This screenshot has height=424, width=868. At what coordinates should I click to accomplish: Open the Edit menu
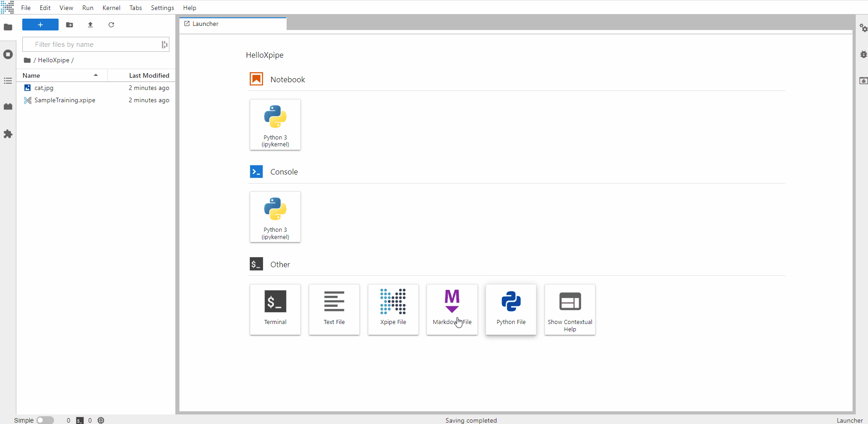tap(45, 8)
